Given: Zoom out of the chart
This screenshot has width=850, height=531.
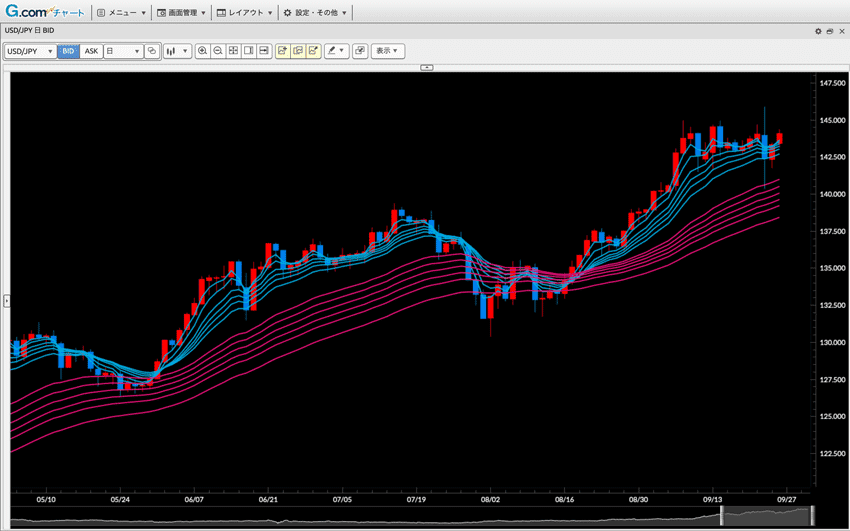Looking at the screenshot, I should point(218,51).
